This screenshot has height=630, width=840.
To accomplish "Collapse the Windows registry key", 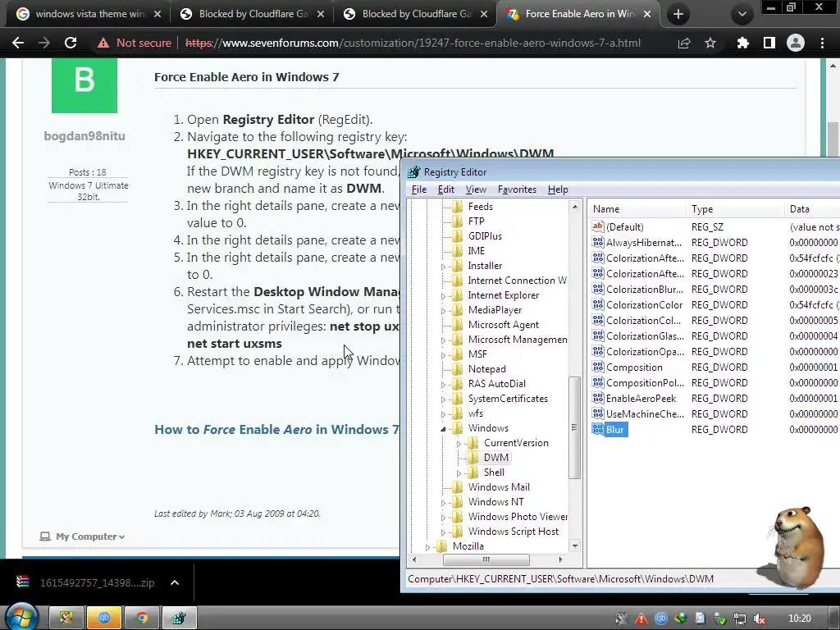I will tap(443, 428).
